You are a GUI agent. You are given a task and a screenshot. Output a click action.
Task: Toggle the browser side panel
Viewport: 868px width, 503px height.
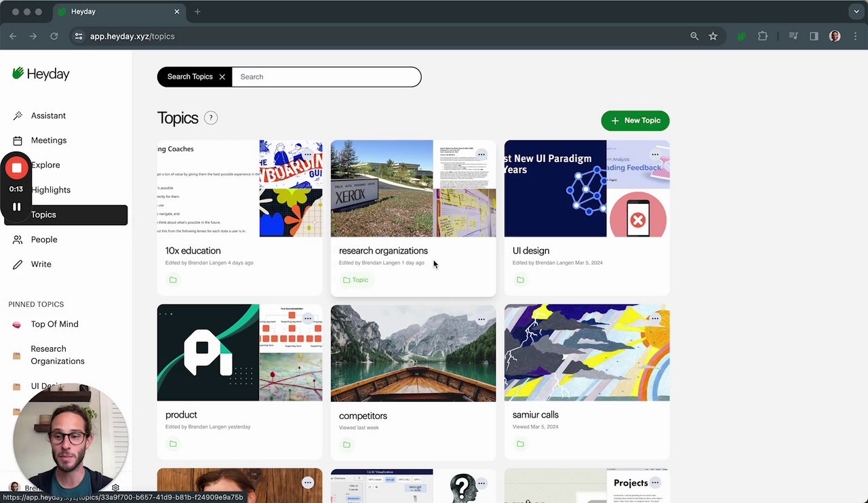pyautogui.click(x=814, y=37)
